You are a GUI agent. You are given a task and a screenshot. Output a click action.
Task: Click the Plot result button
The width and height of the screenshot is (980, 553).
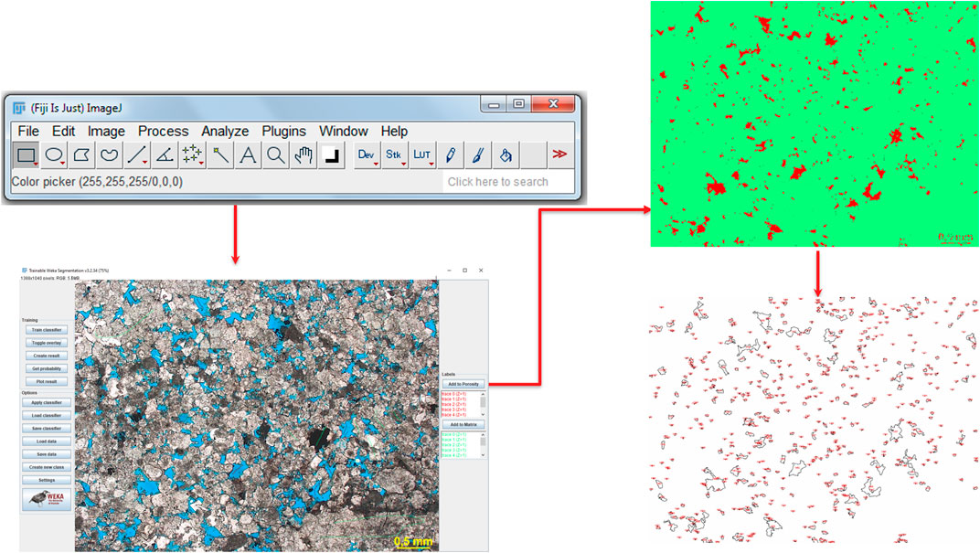[47, 381]
